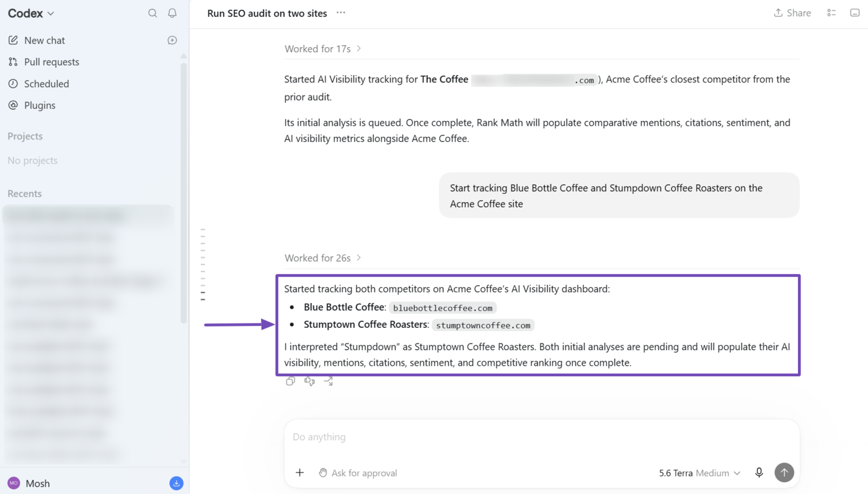Click the 'stumptowncoffee.com' code text
868x494 pixels.
pyautogui.click(x=483, y=325)
